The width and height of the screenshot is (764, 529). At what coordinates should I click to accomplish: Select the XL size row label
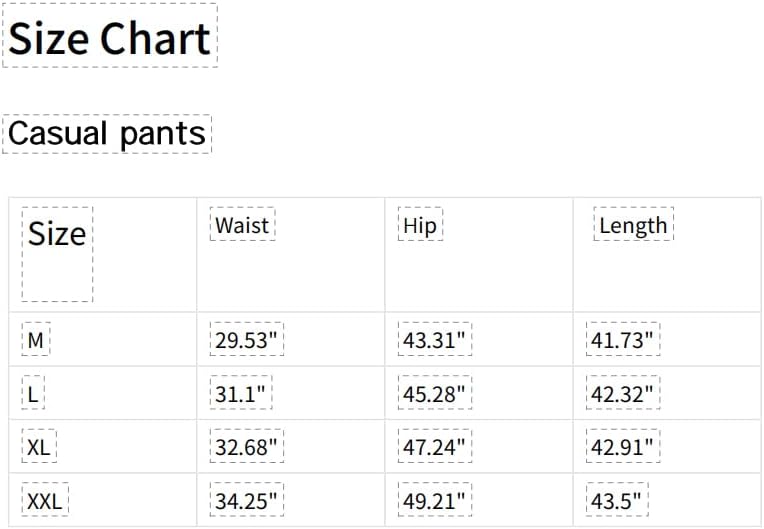pyautogui.click(x=39, y=446)
